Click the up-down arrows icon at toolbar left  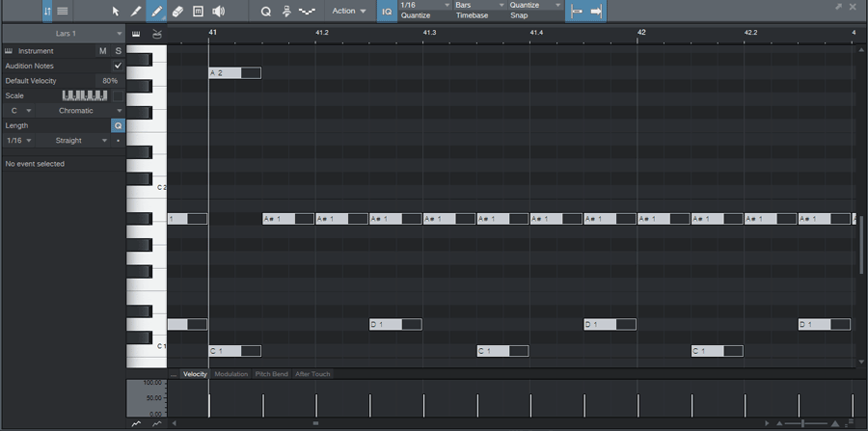[47, 11]
